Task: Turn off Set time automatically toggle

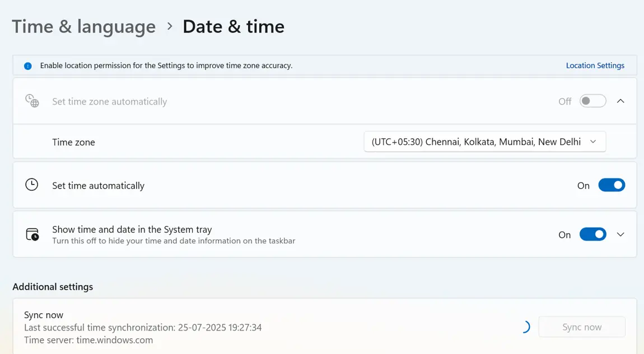Action: (611, 185)
